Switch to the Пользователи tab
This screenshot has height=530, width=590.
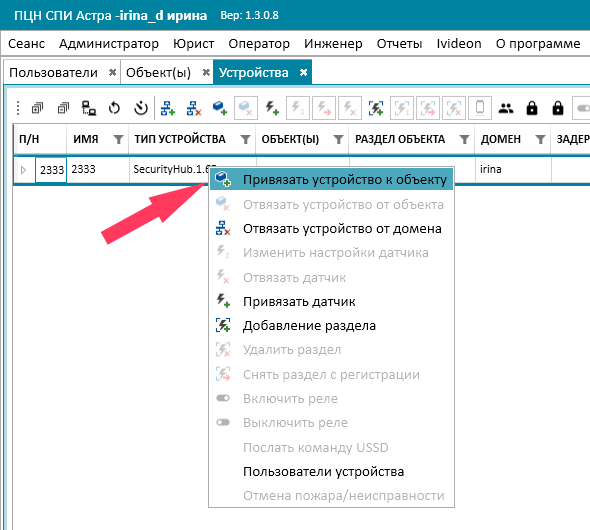(53, 72)
